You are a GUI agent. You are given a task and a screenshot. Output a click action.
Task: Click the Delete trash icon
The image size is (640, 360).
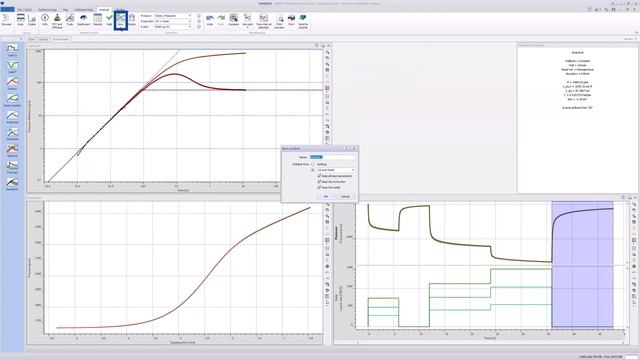(132, 19)
